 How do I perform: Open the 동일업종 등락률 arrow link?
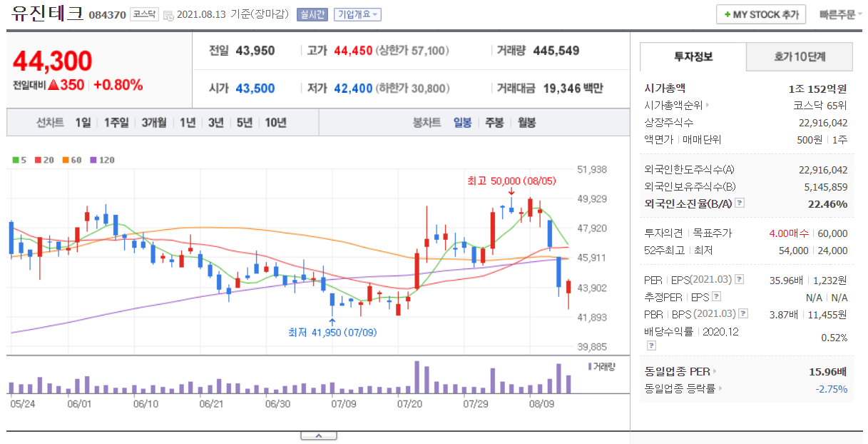(683, 388)
